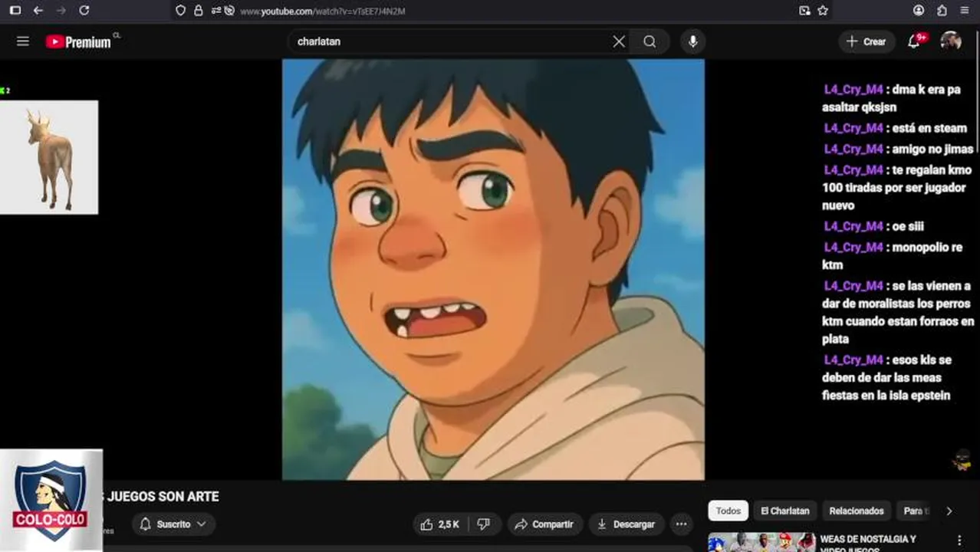Click the YouTube URL in address bar
Image resolution: width=980 pixels, height=552 pixels.
tap(323, 11)
